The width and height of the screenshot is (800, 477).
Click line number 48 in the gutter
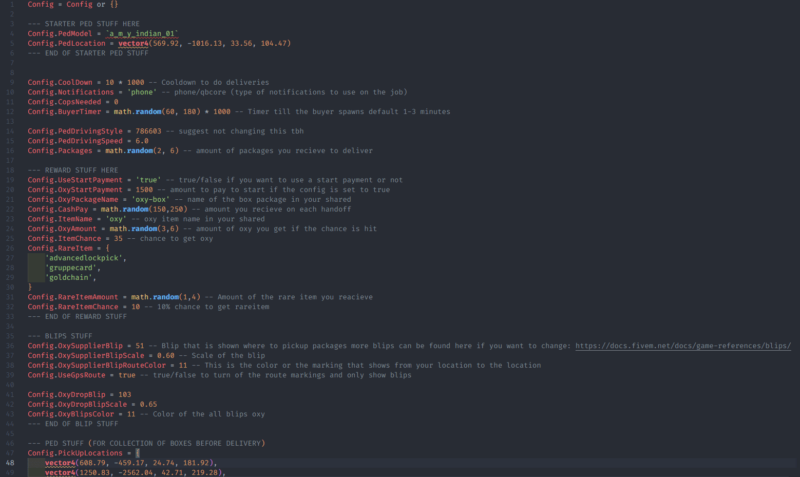point(10,463)
